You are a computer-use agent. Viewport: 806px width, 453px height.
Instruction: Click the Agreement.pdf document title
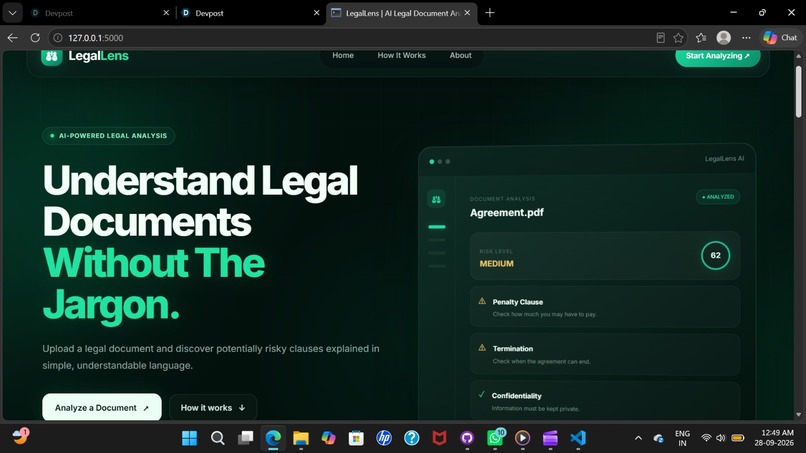click(507, 212)
